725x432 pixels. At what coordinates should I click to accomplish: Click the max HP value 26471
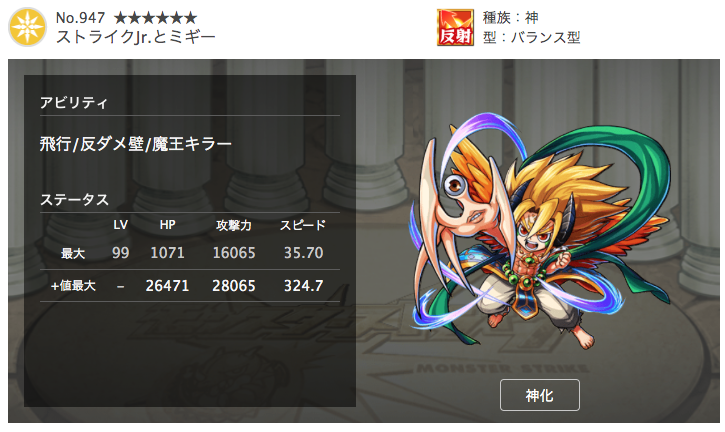(167, 286)
